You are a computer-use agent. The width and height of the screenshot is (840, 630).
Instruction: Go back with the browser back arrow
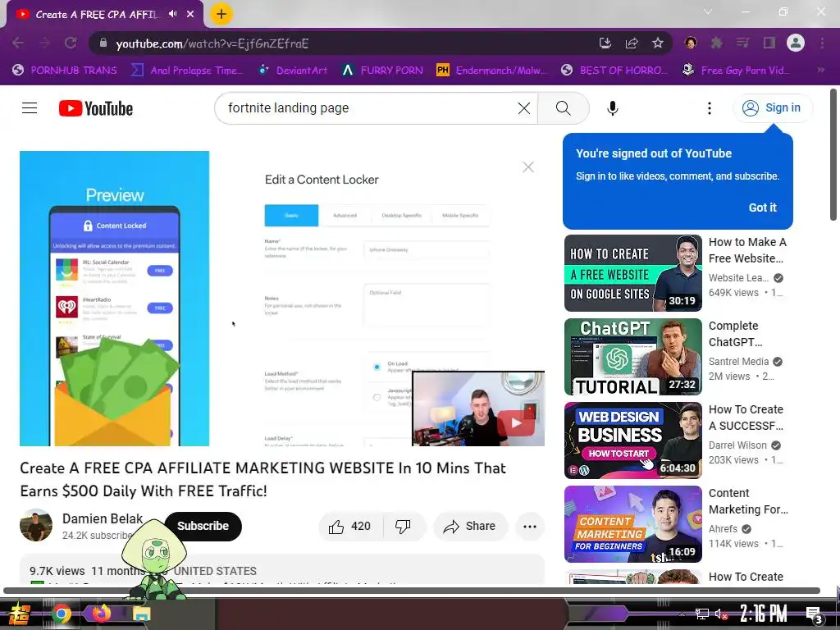click(x=18, y=43)
